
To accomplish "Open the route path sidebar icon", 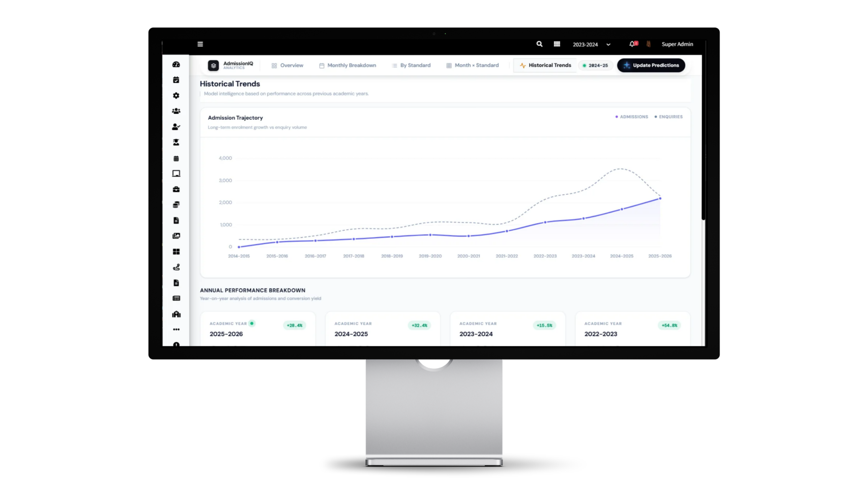I will [176, 267].
